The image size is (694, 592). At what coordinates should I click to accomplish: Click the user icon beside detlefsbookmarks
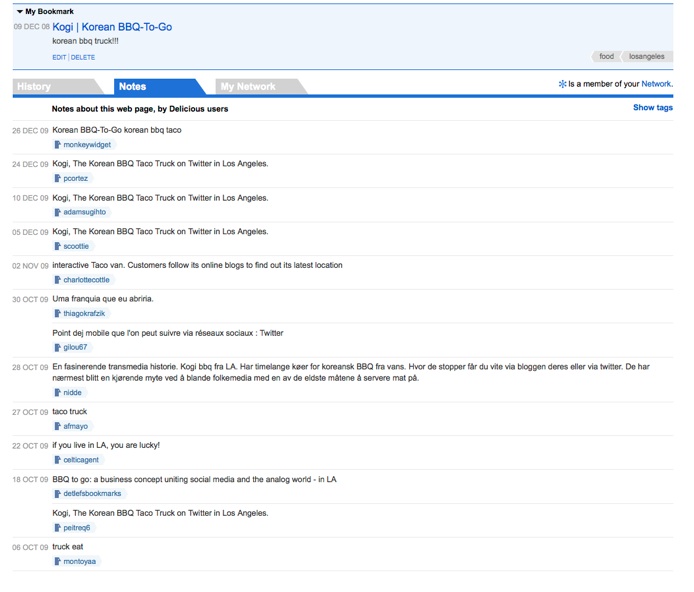coord(58,493)
